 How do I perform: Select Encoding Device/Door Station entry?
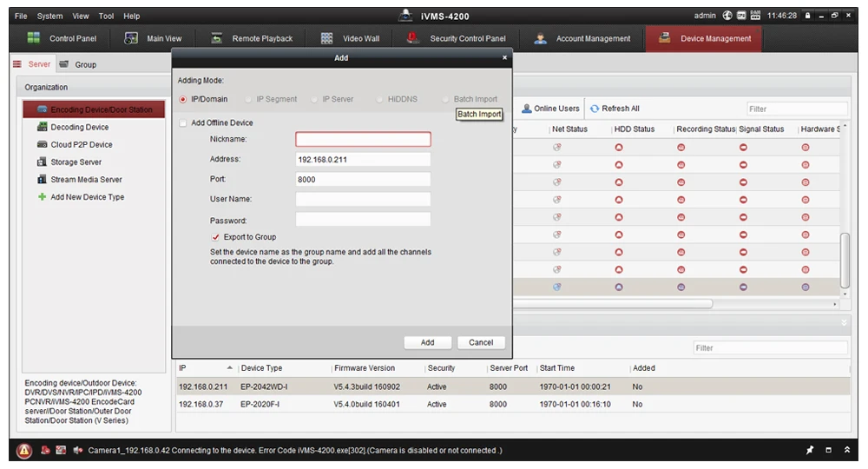pyautogui.click(x=94, y=109)
